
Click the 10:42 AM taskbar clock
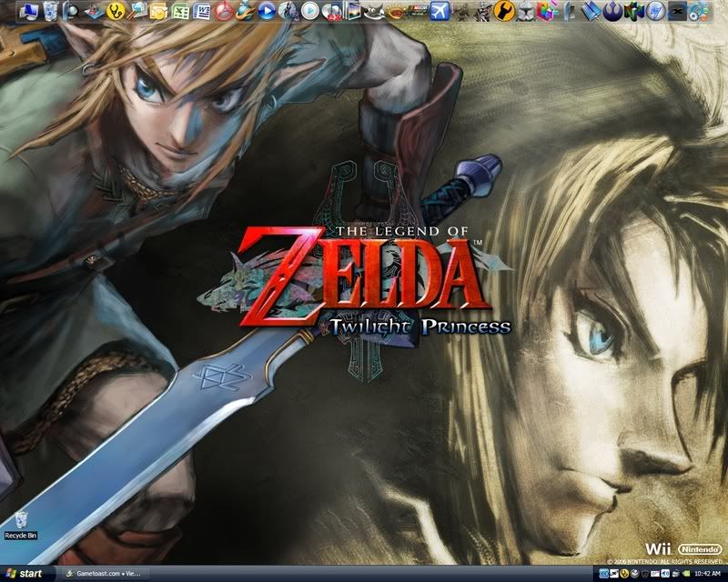[x=708, y=574]
